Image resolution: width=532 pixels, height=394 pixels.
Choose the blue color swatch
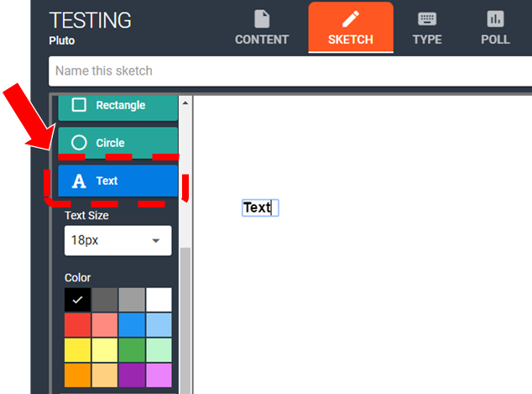click(x=132, y=325)
